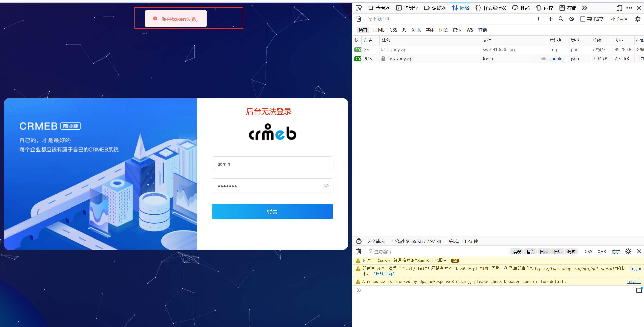Toggle the 警告 console filter

pos(530,252)
